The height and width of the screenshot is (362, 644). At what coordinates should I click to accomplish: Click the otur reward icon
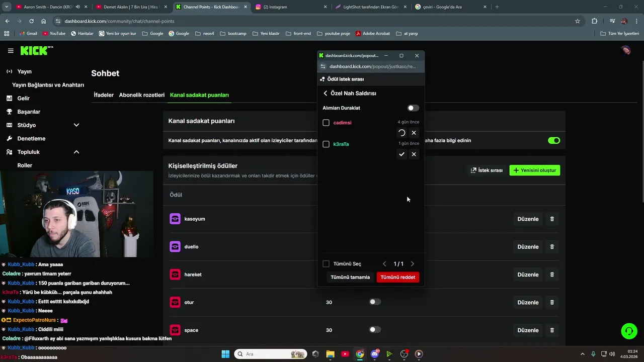(175, 302)
